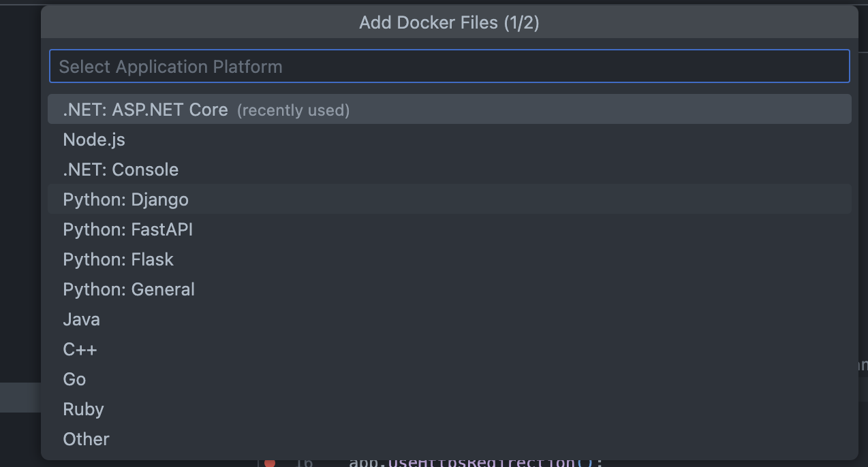This screenshot has height=467, width=868.
Task: Pick the Python: General option
Action: tap(128, 289)
